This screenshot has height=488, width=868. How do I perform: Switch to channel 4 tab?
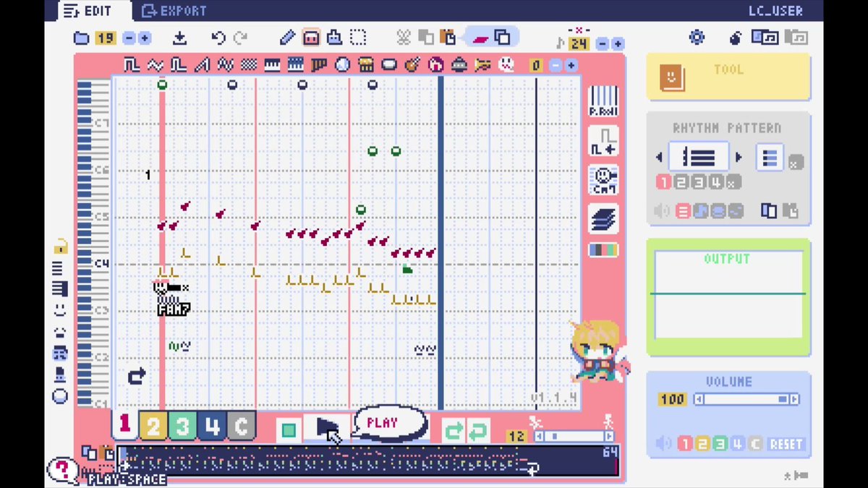211,427
